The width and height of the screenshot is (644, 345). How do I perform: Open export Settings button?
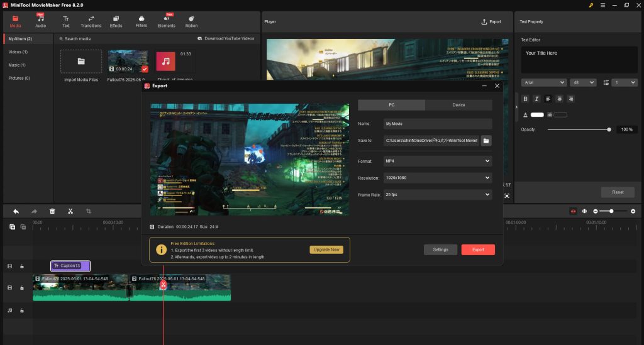(x=440, y=250)
